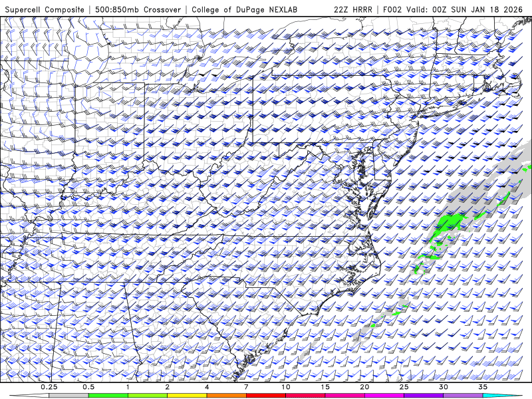
Task: Click the legend value 1
Action: coord(128,387)
